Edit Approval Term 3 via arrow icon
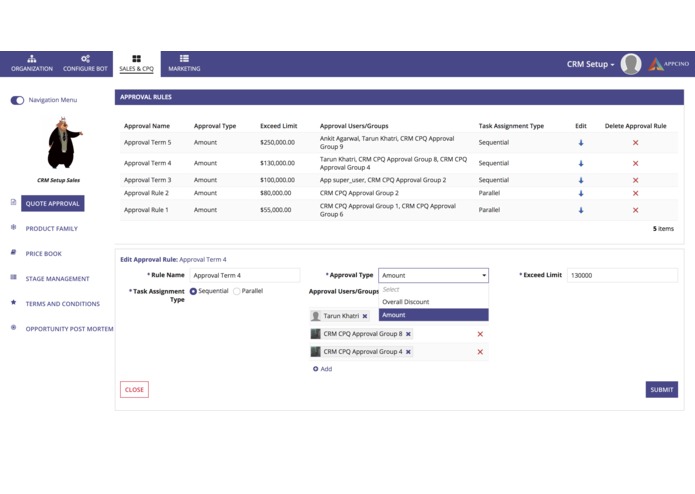Image resolution: width=695 pixels, height=494 pixels. 581,180
